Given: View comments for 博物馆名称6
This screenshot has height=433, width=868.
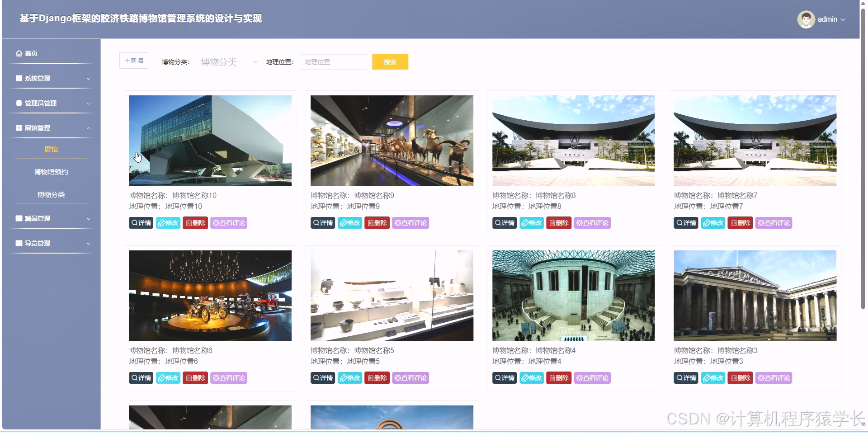Looking at the screenshot, I should 229,378.
